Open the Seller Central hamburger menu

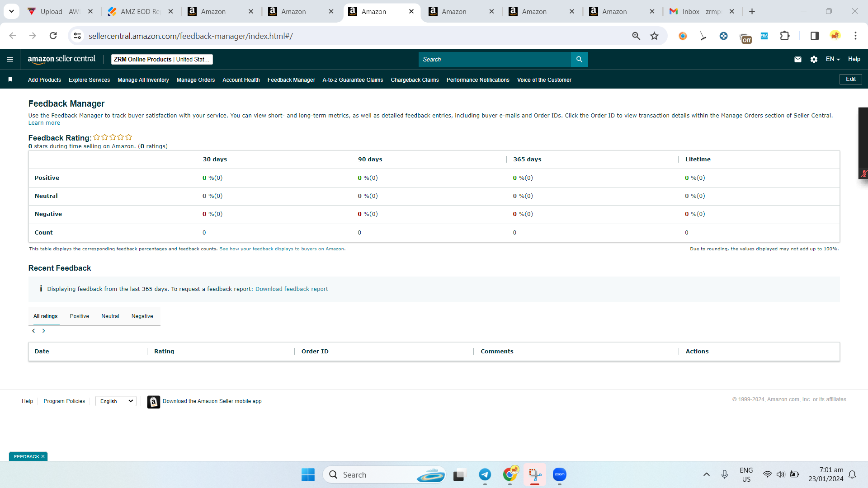[x=10, y=59]
